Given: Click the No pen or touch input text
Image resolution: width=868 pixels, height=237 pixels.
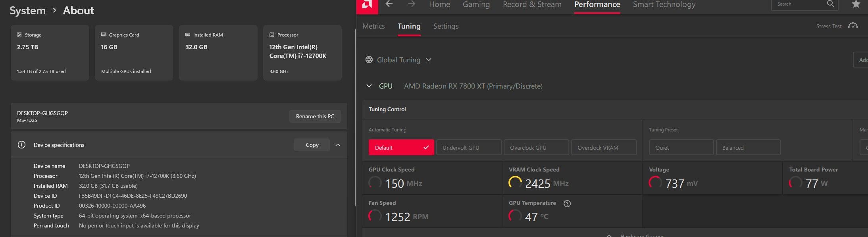Looking at the screenshot, I should tap(139, 225).
